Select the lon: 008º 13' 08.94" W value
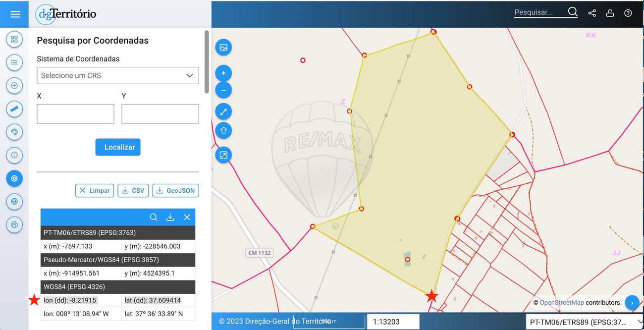 pyautogui.click(x=76, y=314)
